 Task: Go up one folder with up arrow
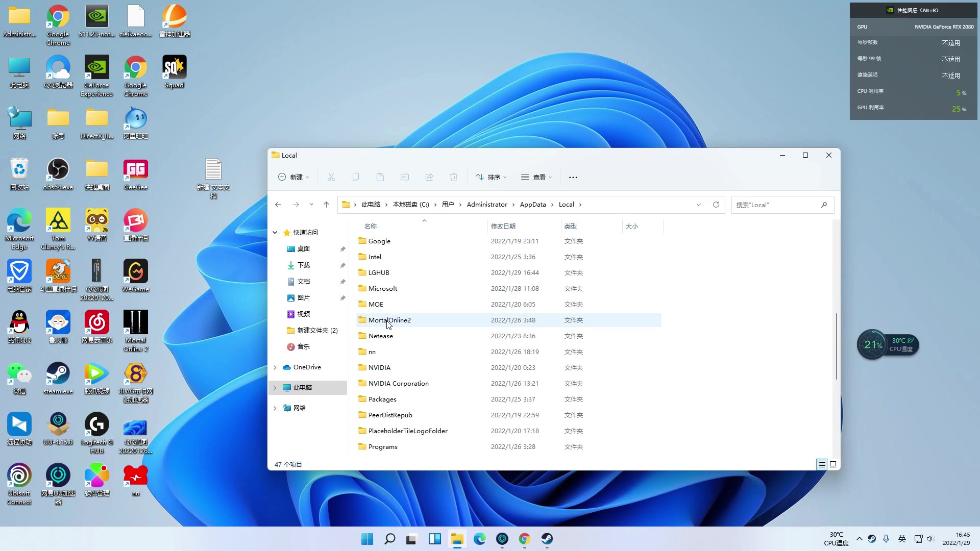pos(327,205)
